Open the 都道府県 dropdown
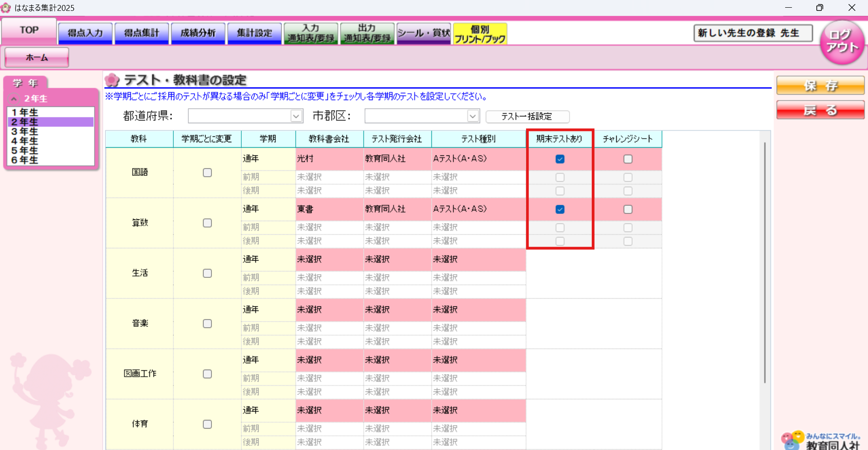Image resolution: width=868 pixels, height=450 pixels. click(296, 116)
